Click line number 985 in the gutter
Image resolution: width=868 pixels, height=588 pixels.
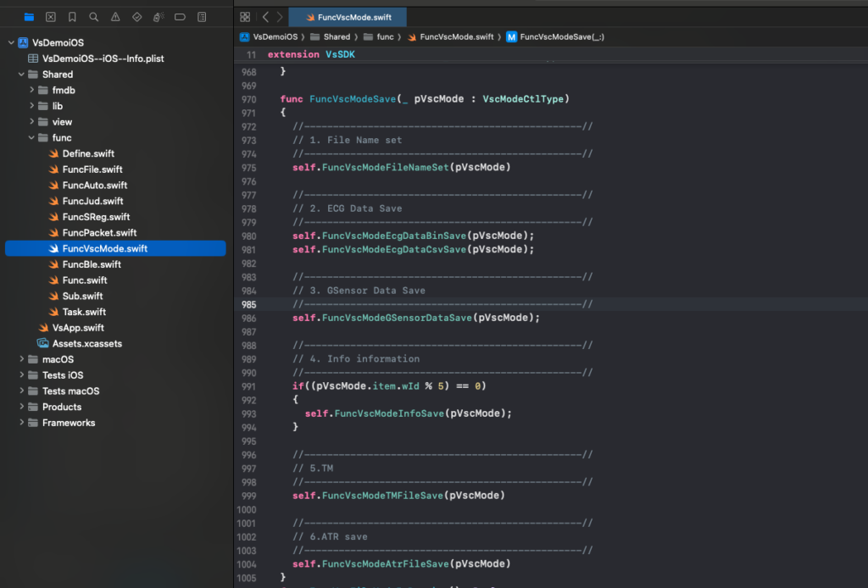click(x=248, y=304)
